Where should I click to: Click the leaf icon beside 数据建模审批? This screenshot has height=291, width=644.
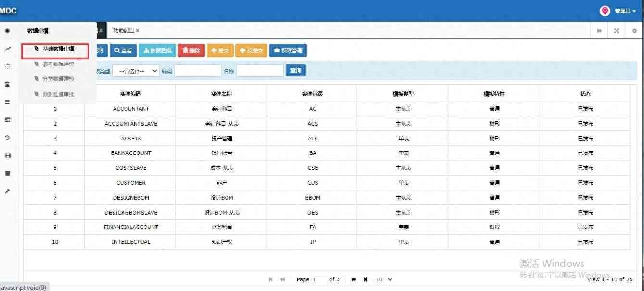pyautogui.click(x=37, y=94)
